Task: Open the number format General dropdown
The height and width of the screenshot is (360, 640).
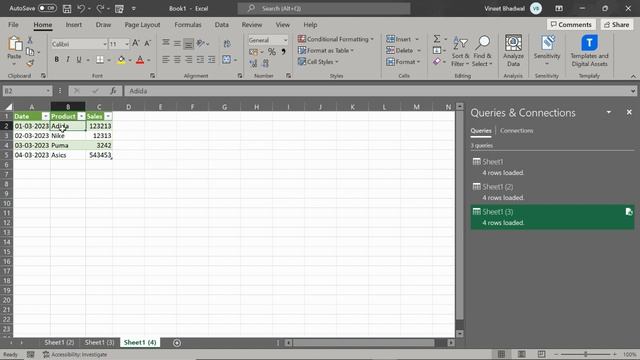Action: pyautogui.click(x=285, y=40)
